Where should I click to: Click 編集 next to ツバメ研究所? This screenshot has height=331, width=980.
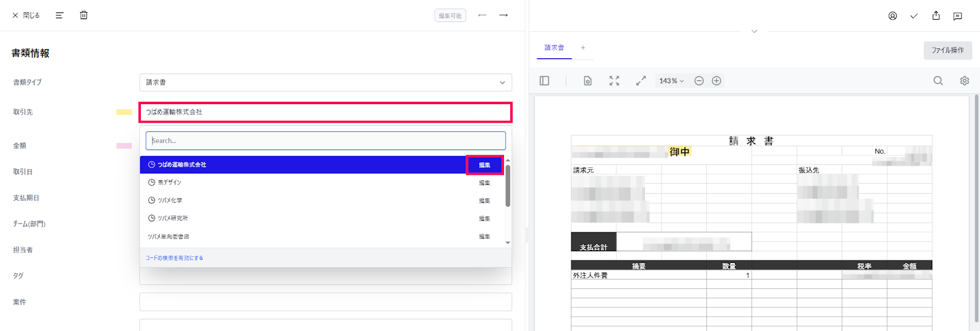(484, 218)
